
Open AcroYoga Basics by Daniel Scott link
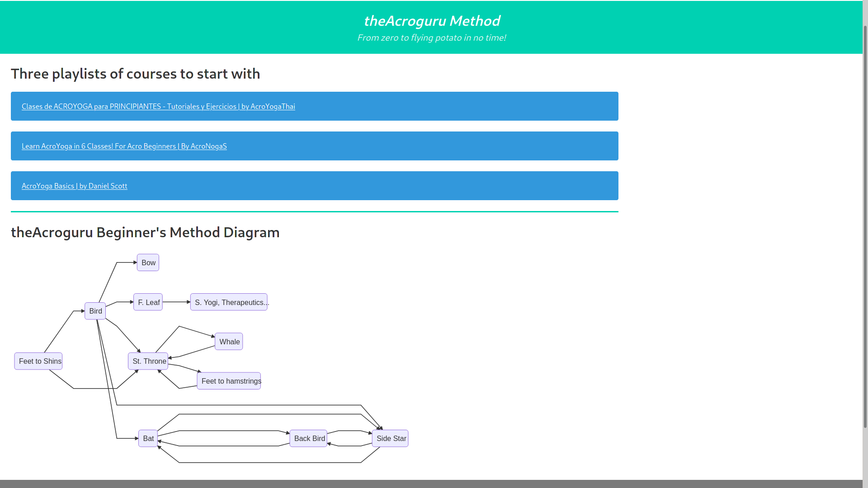point(75,186)
